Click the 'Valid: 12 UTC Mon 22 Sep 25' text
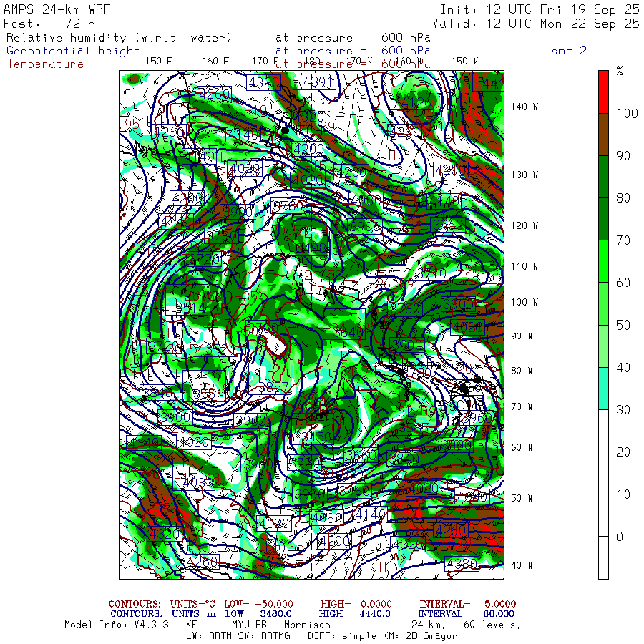 pos(536,24)
